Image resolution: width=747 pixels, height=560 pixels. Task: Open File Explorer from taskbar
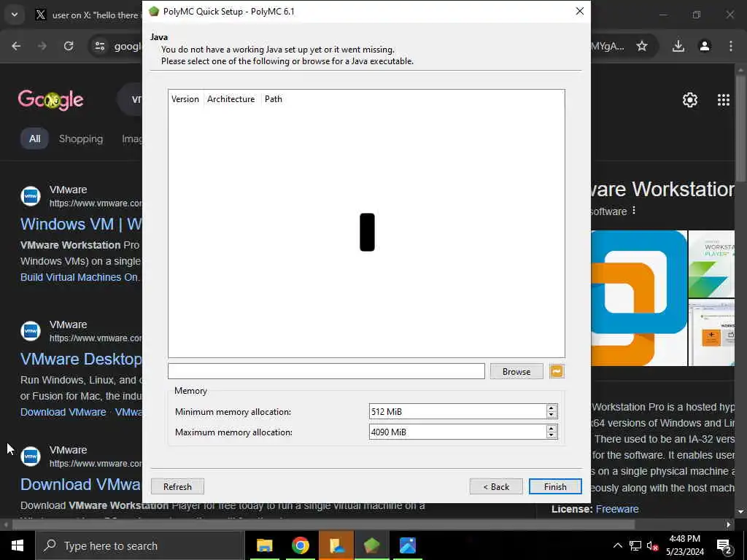pyautogui.click(x=264, y=545)
